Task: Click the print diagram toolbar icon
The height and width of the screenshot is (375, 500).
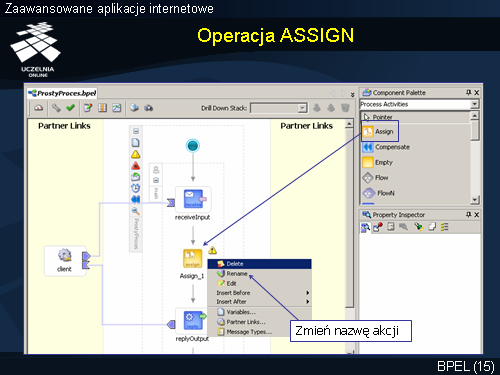Action: click(134, 108)
